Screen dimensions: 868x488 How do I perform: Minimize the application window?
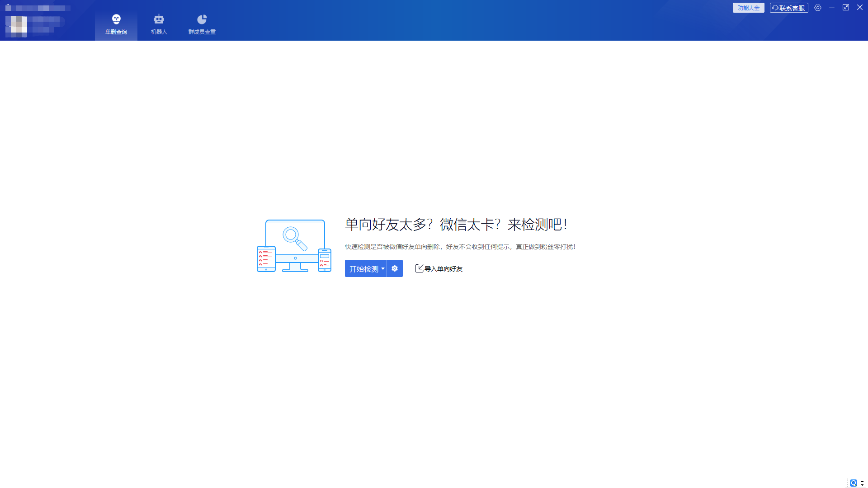point(832,8)
